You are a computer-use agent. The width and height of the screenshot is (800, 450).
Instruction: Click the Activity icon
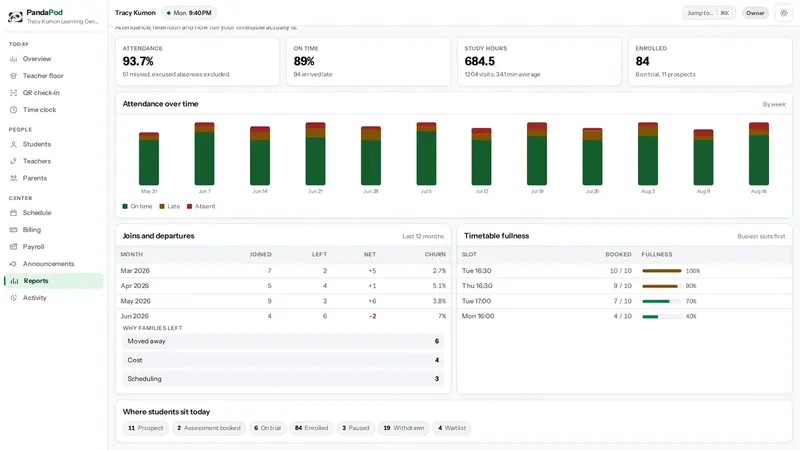(13, 298)
